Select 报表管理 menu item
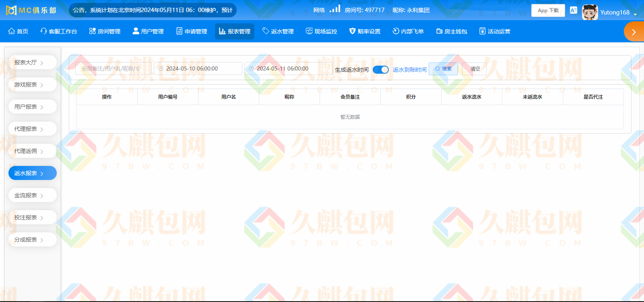644x302 pixels. coord(235,31)
